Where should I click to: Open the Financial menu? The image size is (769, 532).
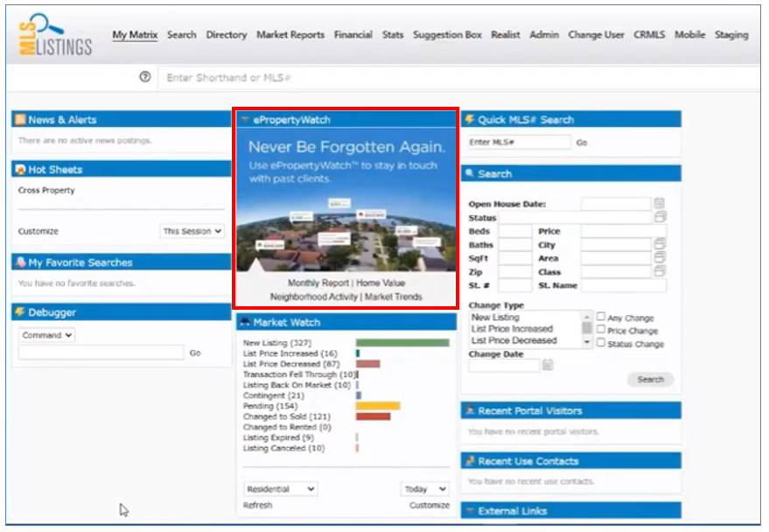point(353,35)
